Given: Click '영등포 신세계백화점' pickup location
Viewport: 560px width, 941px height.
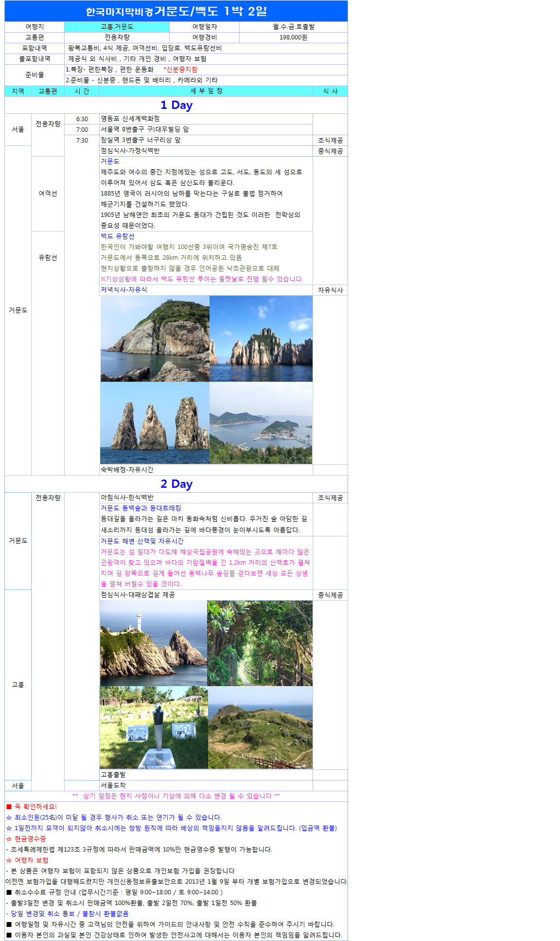Looking at the screenshot, I should (x=130, y=119).
